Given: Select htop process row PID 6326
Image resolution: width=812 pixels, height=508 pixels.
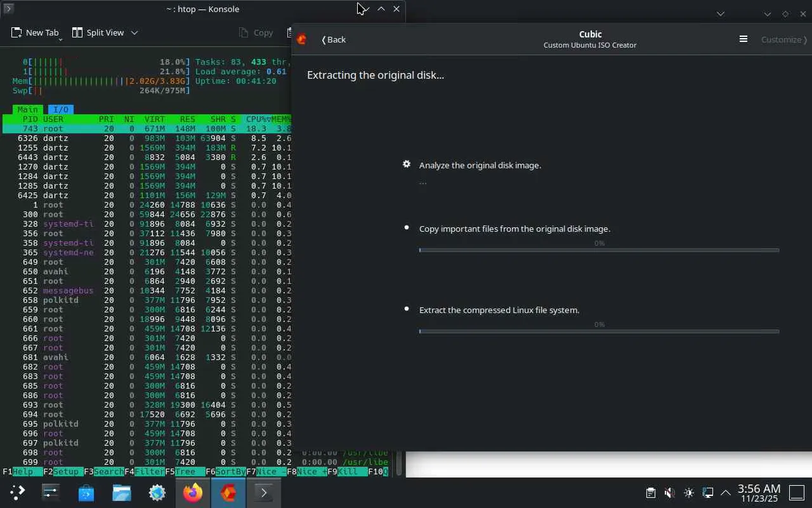Looking at the screenshot, I should click(x=147, y=138).
